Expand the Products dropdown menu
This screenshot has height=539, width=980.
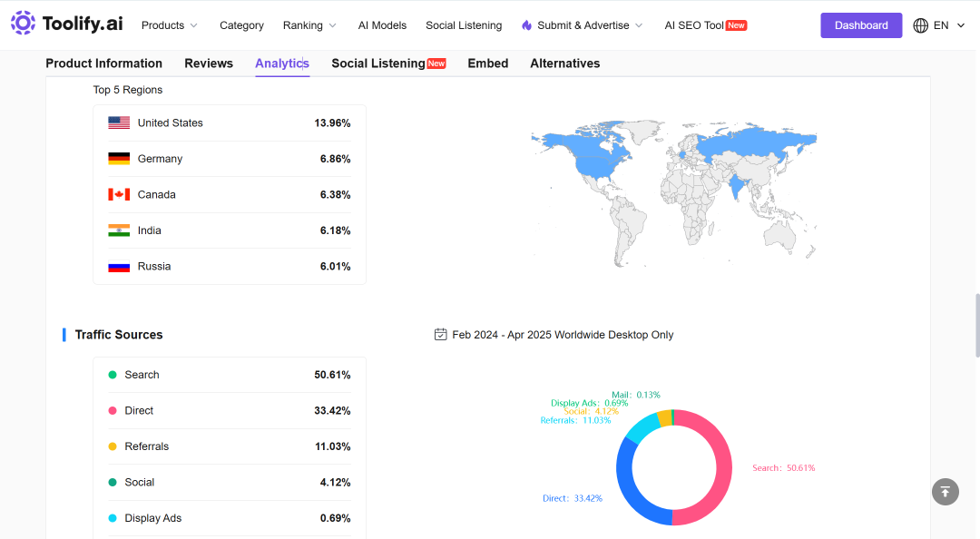point(170,25)
